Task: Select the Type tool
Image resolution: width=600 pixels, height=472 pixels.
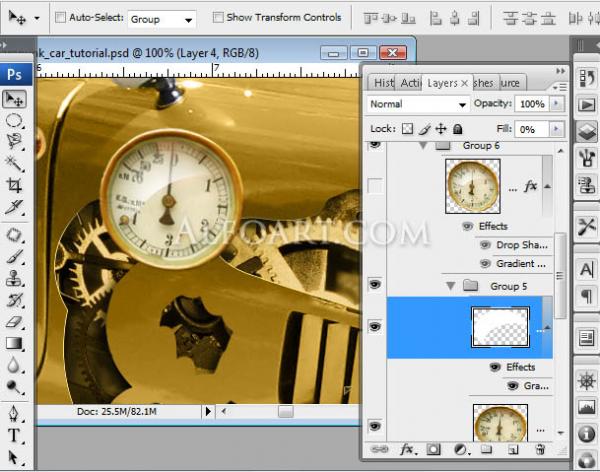Action: point(15,435)
